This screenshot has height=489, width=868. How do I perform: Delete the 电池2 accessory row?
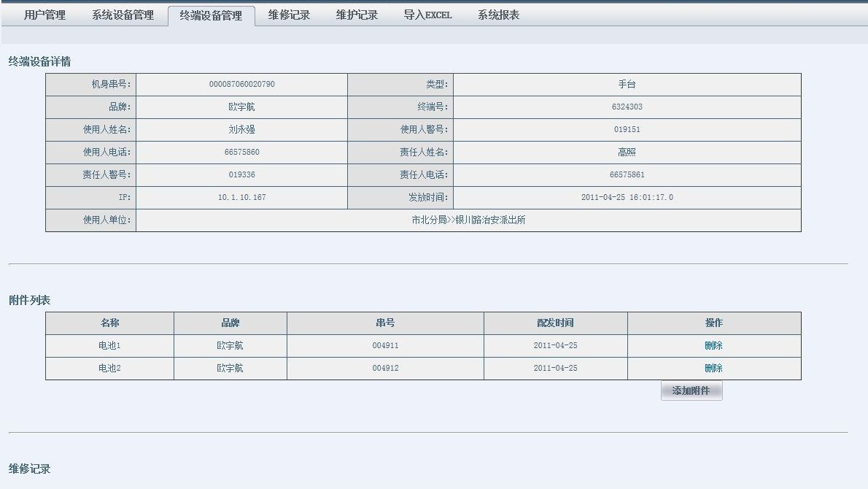[x=713, y=369]
